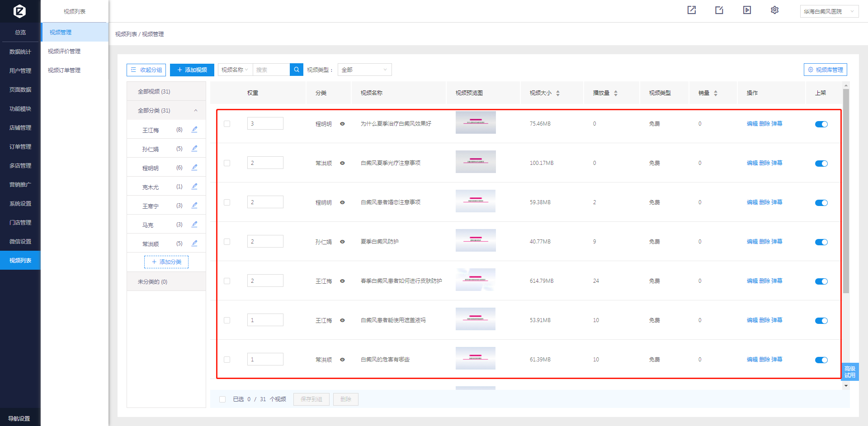868x426 pixels.
Task: Click eye icon beside 孙仁娟 in fourth row
Action: pyautogui.click(x=342, y=242)
